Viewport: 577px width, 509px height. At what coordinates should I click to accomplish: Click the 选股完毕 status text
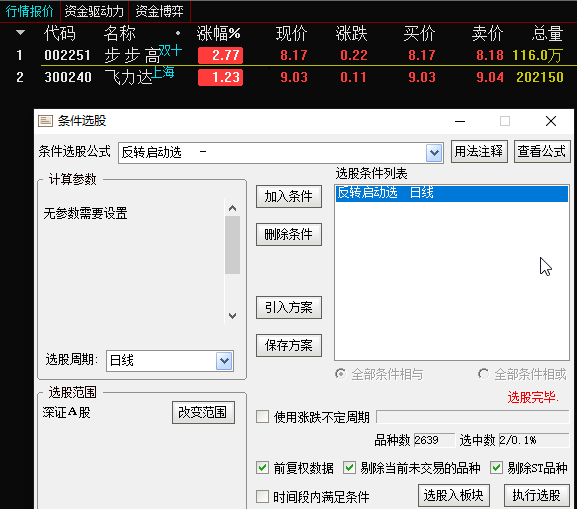click(x=533, y=397)
